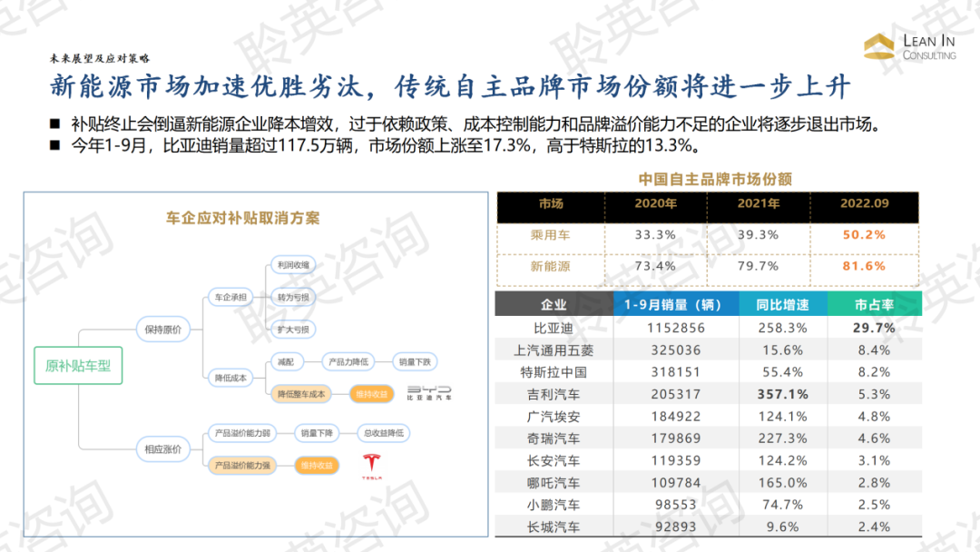This screenshot has width=980, height=552.
Task: Click the 长安汽车 row name
Action: click(x=554, y=460)
